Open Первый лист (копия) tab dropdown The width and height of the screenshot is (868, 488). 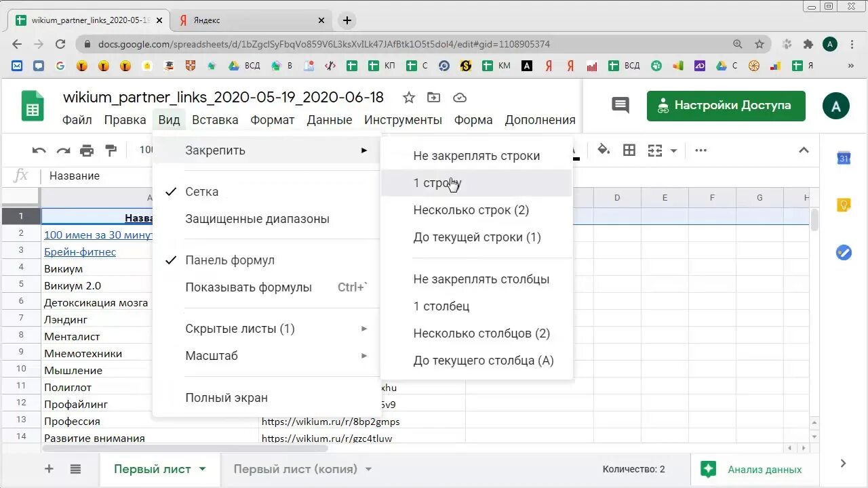pos(369,469)
